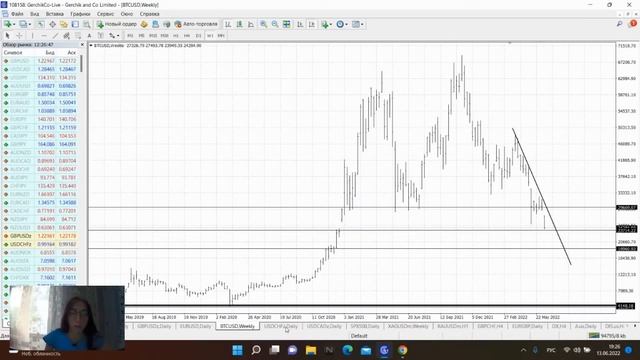Open the Сервис menu
This screenshot has width=640, height=360.
[x=105, y=14]
